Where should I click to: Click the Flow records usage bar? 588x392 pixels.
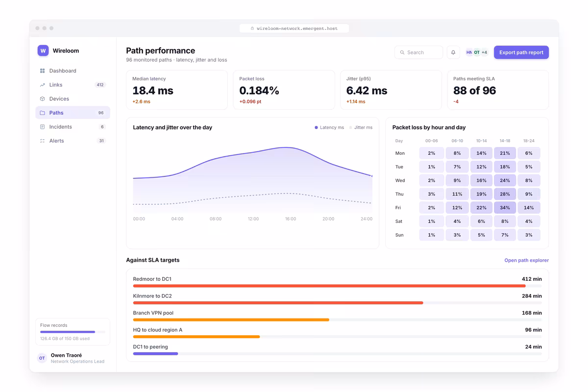pos(73,332)
